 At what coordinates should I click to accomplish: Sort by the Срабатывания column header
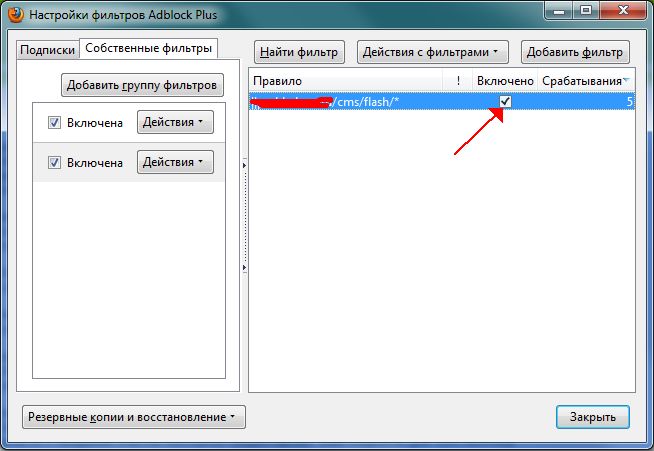click(586, 81)
